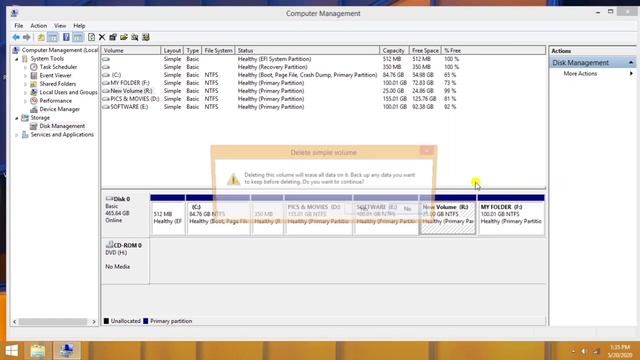Click the Properties toolbar icon

click(113, 38)
